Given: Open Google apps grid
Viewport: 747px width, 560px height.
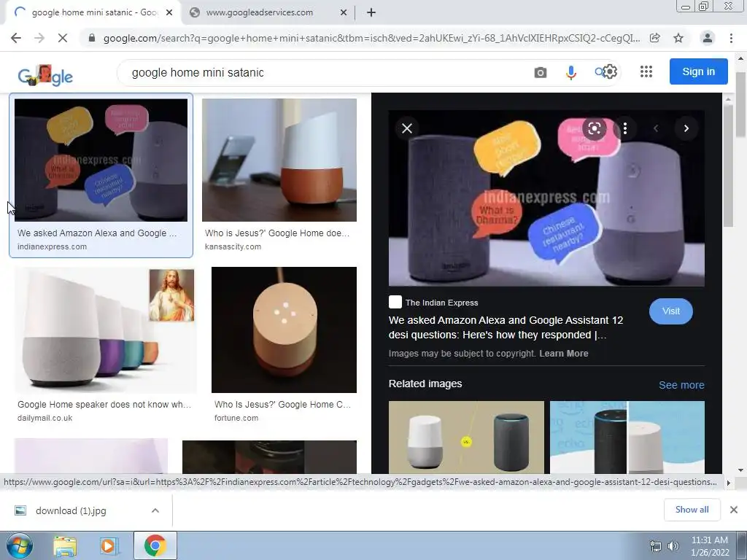Looking at the screenshot, I should point(646,71).
